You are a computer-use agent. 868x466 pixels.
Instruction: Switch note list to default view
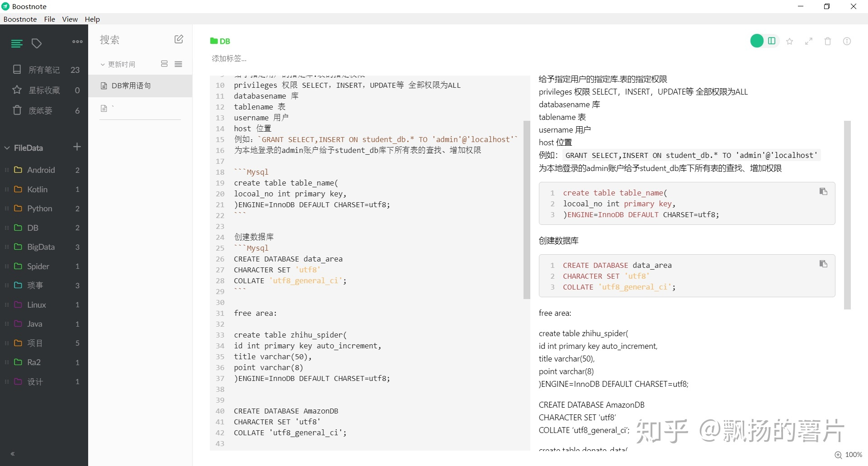point(165,64)
